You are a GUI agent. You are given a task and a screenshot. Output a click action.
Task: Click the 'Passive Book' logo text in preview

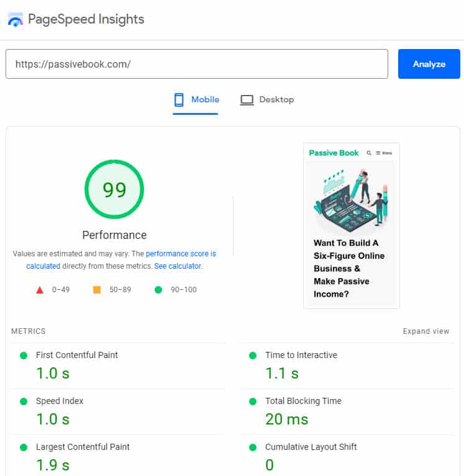[334, 153]
